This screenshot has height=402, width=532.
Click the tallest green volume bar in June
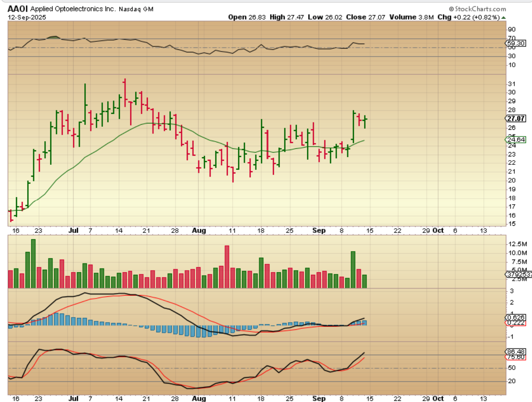tap(33, 263)
